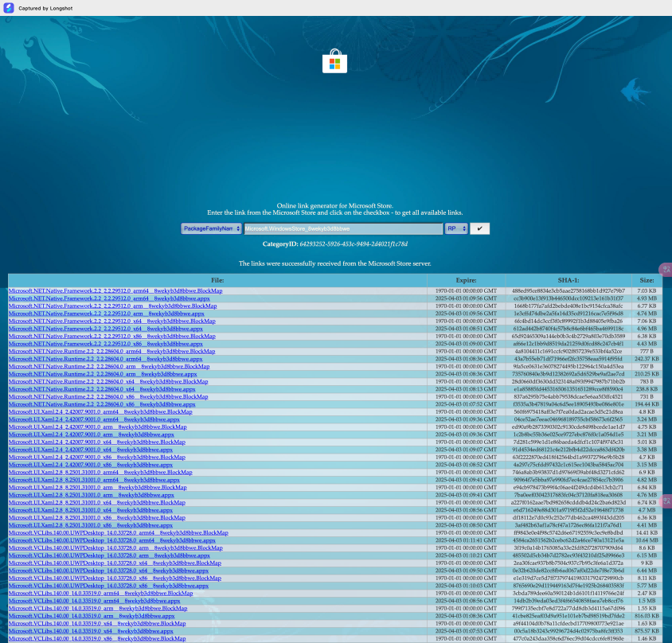Download UI.Xaml.2.4 x64 appx package
672x643 pixels.
pos(91,450)
